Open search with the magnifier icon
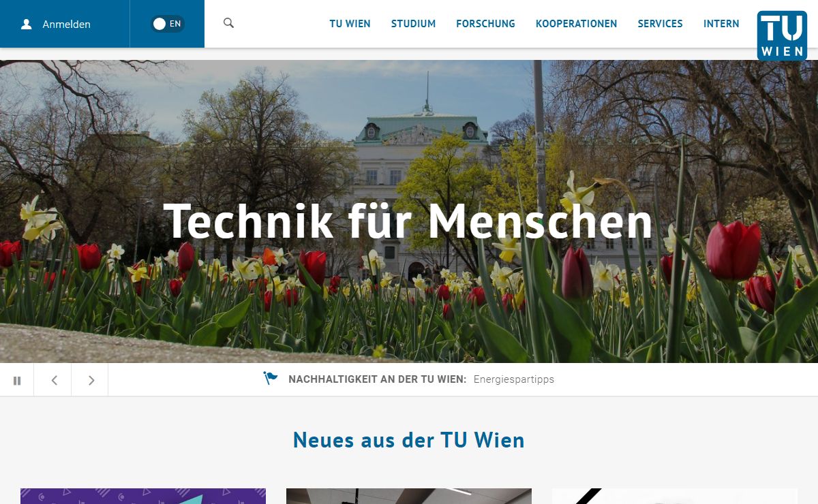Image resolution: width=818 pixels, height=504 pixels. (x=228, y=23)
